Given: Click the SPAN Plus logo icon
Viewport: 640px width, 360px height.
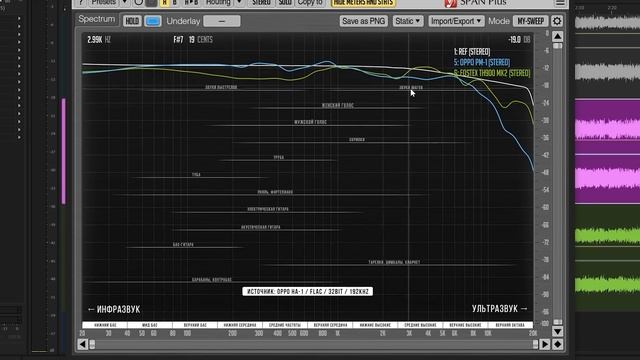Looking at the screenshot, I should pyautogui.click(x=450, y=3).
